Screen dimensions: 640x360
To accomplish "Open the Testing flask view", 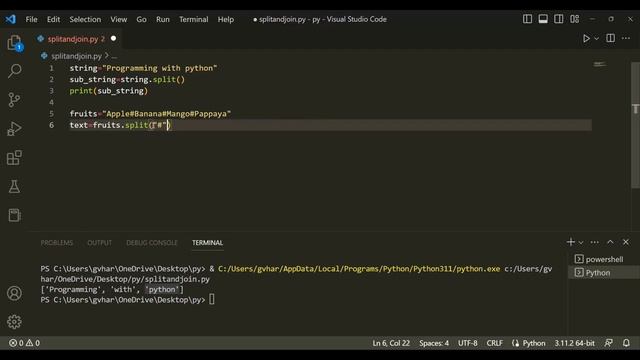I will point(14,187).
